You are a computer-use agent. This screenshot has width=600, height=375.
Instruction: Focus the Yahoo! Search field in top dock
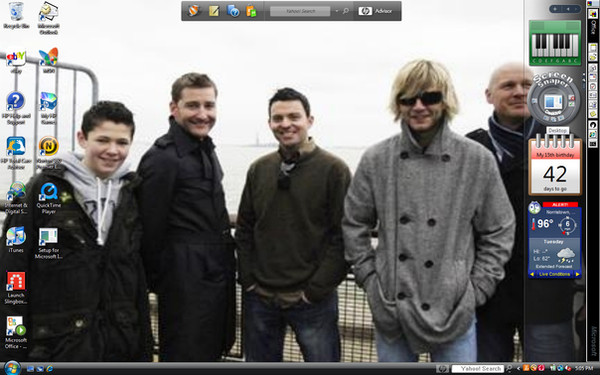click(300, 11)
